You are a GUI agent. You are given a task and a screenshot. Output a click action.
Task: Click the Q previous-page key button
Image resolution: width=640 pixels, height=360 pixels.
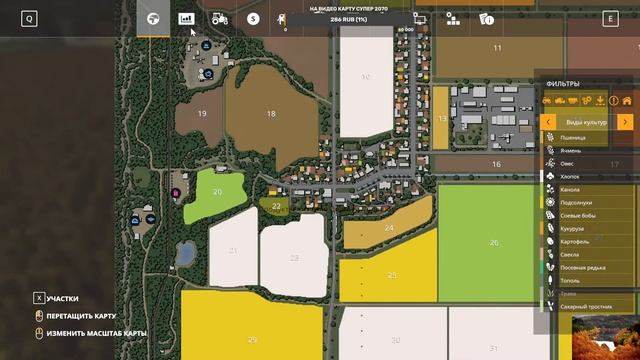coord(29,19)
